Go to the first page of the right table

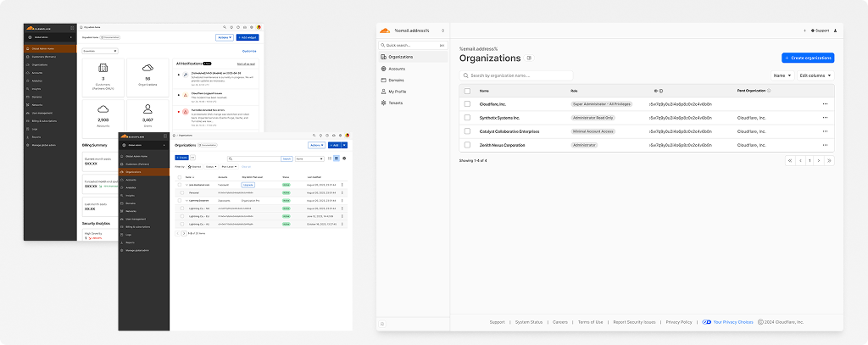click(790, 160)
